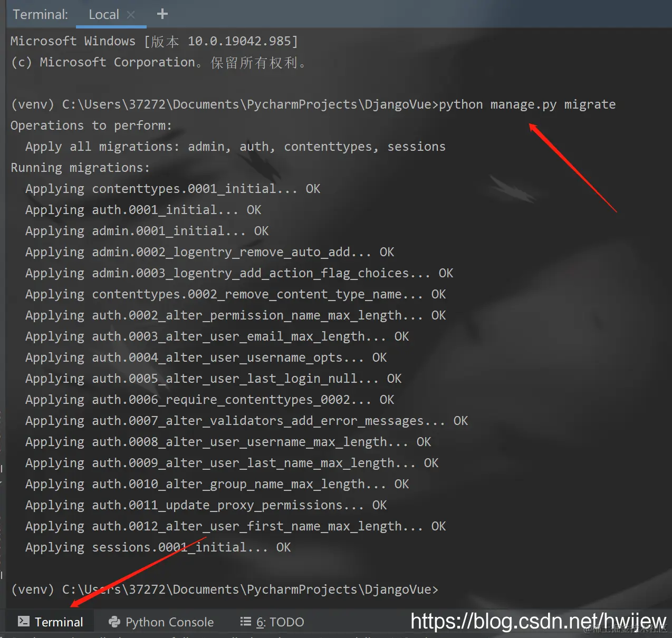Click the Python Console snake icon
Screen dimensions: 672x638
(x=114, y=622)
